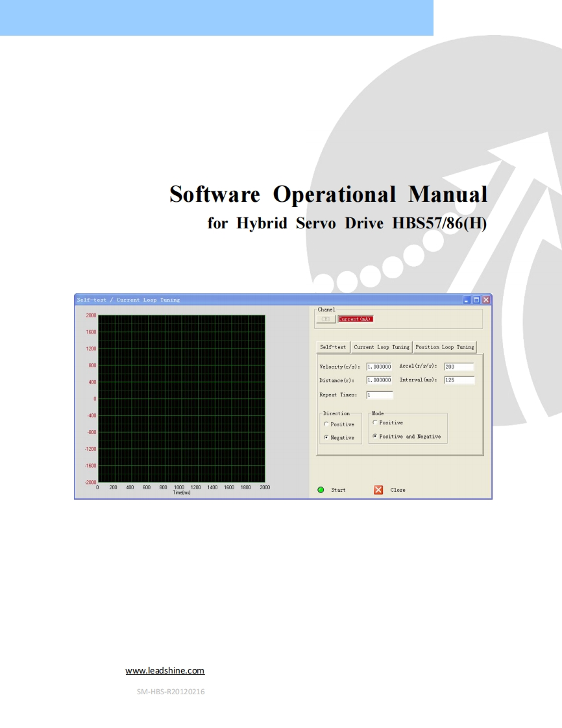Click the green Start icon

[321, 489]
